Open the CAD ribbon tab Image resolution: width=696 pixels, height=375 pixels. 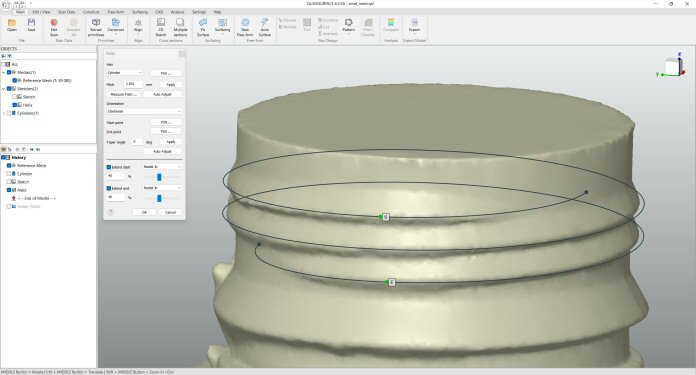coord(159,12)
